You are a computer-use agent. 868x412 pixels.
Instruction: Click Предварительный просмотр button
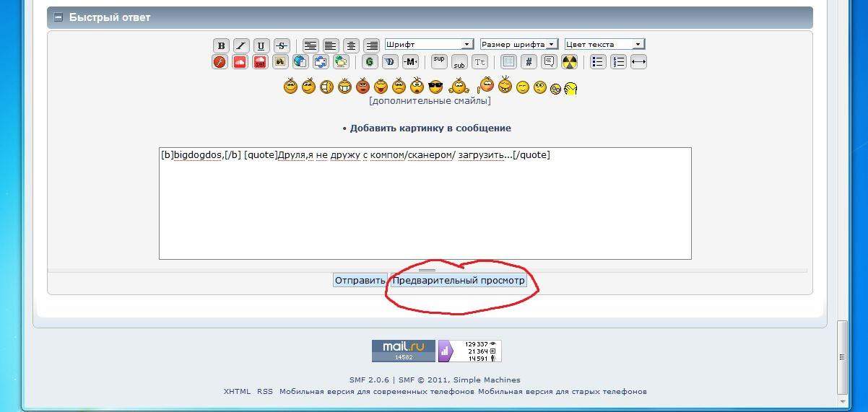459,280
